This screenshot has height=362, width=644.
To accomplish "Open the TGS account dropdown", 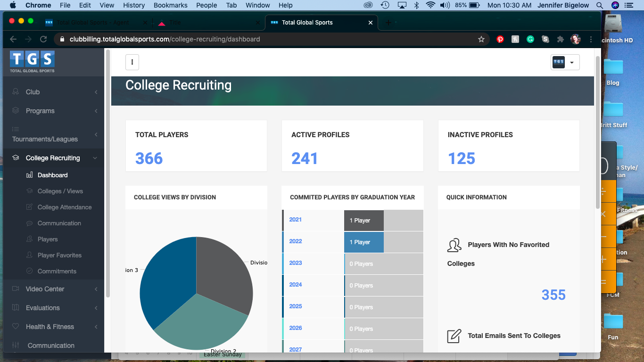I will coord(565,62).
